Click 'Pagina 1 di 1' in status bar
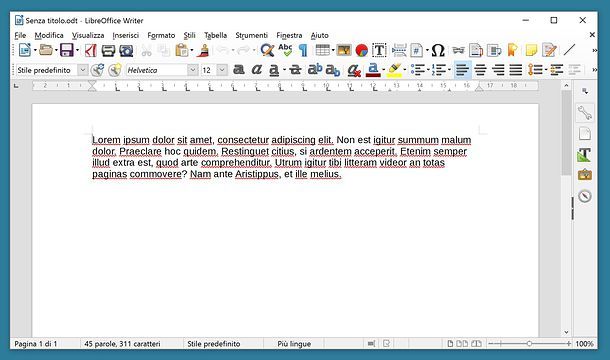The height and width of the screenshot is (360, 610). point(36,344)
